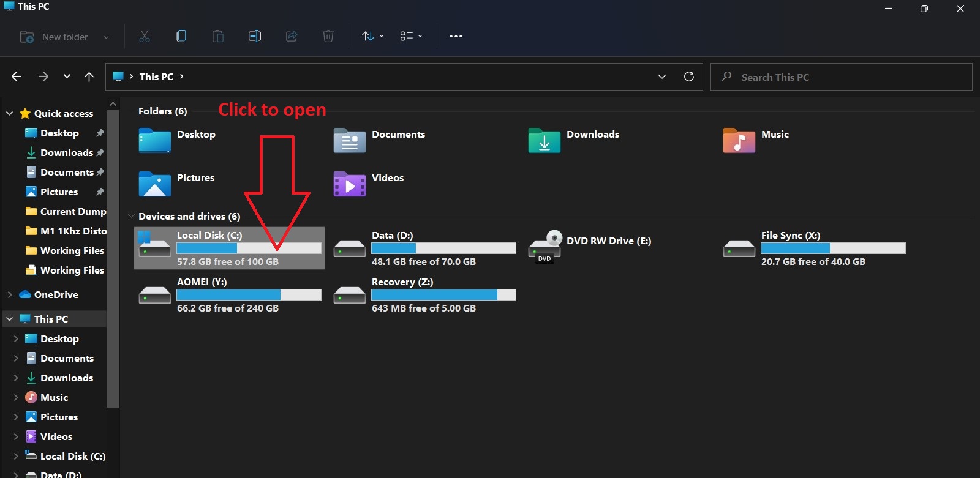The image size is (980, 478).
Task: Open the View layout options dropdown
Action: pyautogui.click(x=411, y=37)
